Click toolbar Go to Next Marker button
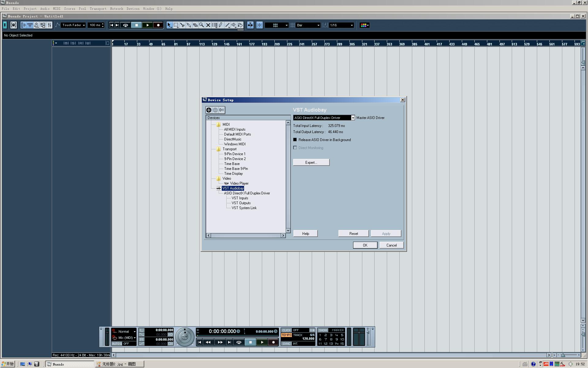This screenshot has height=368, width=588. pyautogui.click(x=117, y=25)
